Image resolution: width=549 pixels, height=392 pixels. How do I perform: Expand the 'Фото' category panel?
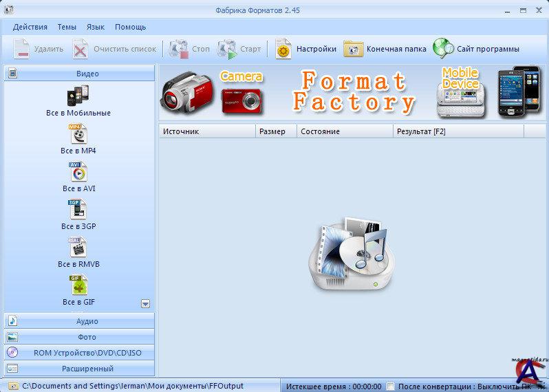click(x=79, y=337)
